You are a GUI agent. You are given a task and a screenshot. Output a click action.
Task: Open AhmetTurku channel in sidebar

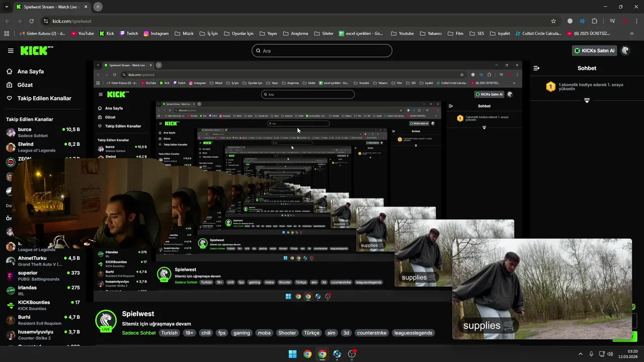pyautogui.click(x=43, y=261)
